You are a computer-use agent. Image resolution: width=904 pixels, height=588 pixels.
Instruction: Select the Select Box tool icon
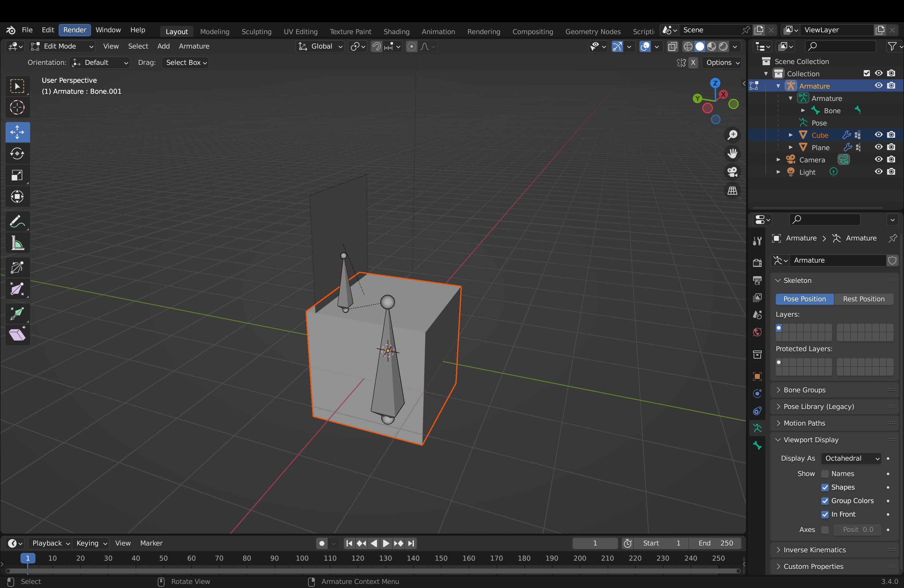pyautogui.click(x=18, y=86)
